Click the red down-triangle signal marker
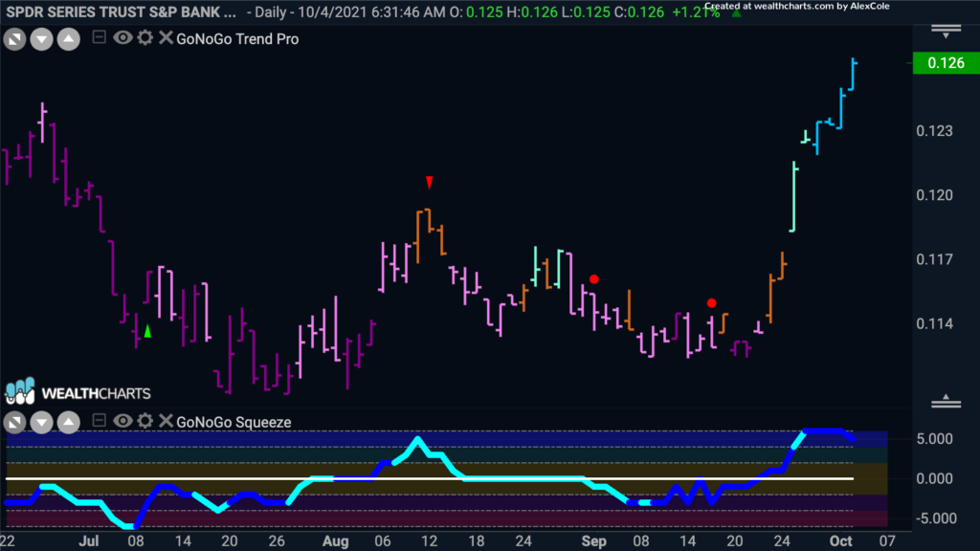This screenshot has height=551, width=980. click(430, 183)
